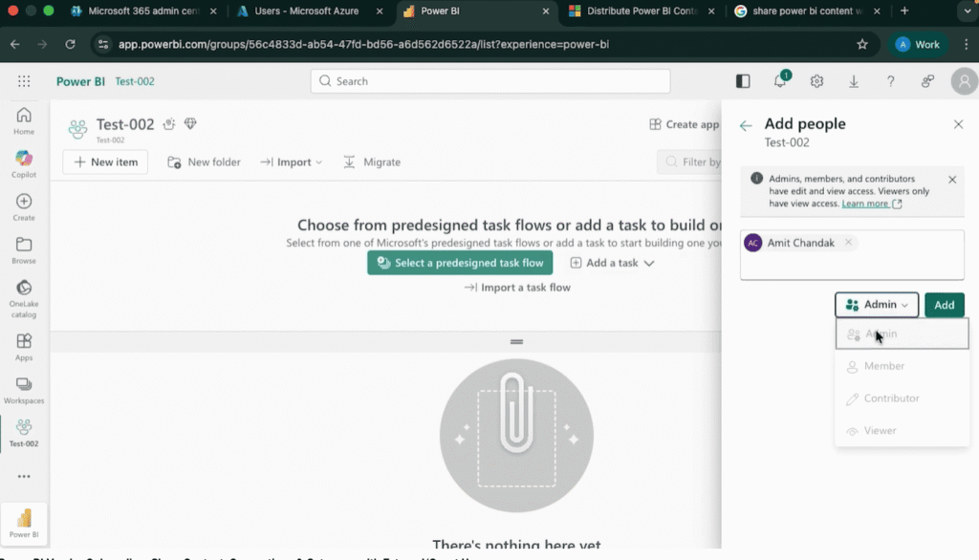
Task: Switch to share power bi content tab
Action: (x=807, y=11)
